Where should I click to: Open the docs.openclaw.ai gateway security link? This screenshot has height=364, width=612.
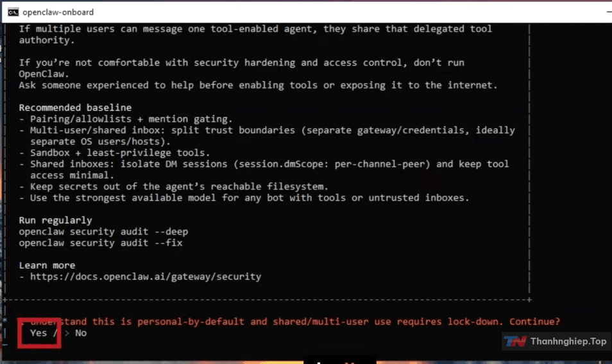pyautogui.click(x=146, y=277)
